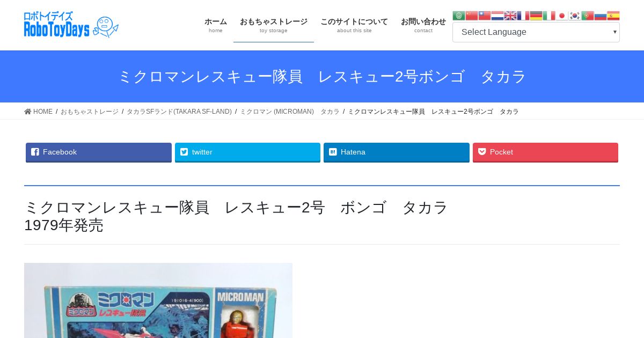Share this page on Facebook

99,152
